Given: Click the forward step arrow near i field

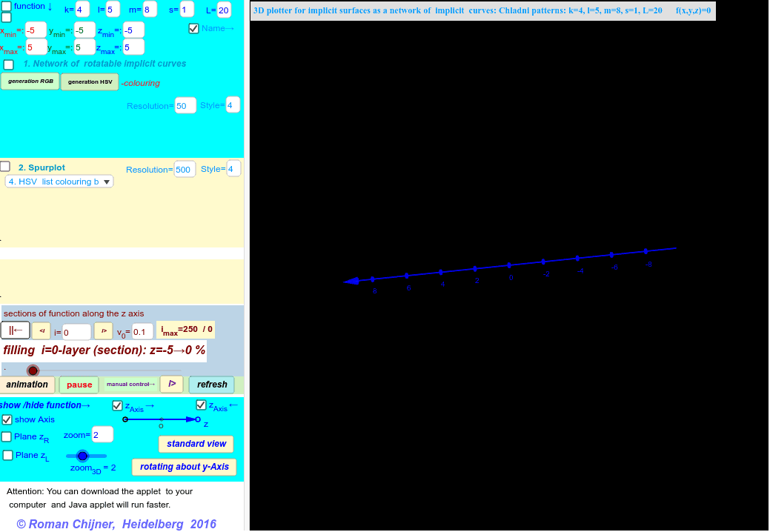Looking at the screenshot, I should pyautogui.click(x=104, y=330).
